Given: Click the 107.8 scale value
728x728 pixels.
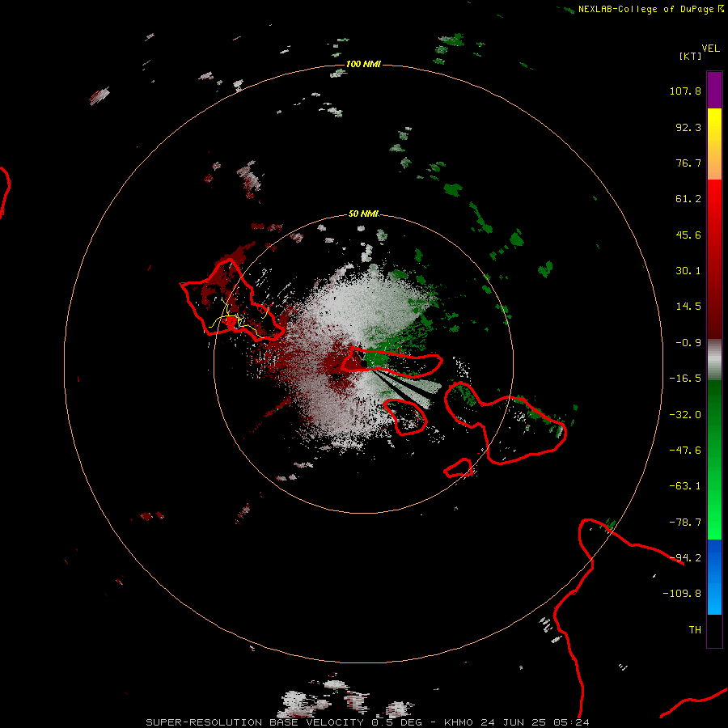Looking at the screenshot, I should [x=685, y=91].
